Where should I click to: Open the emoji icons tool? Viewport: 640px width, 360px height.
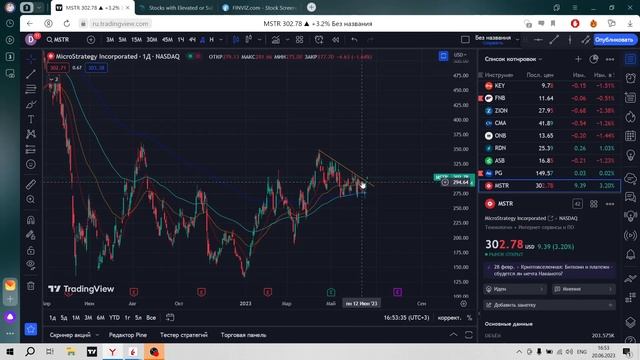point(31,164)
